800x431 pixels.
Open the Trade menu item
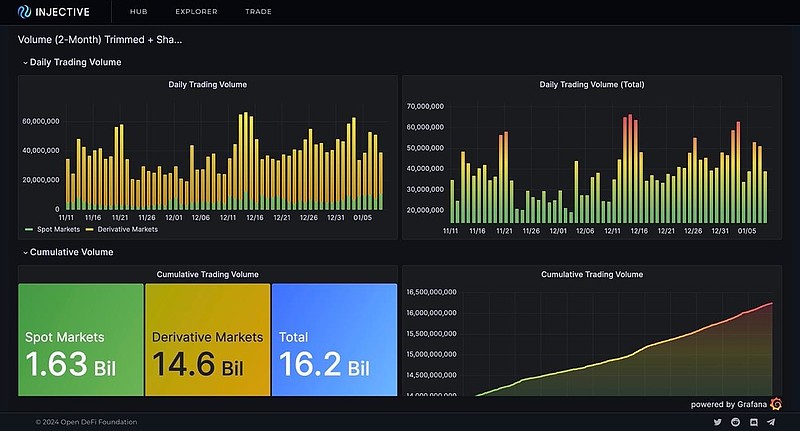pyautogui.click(x=258, y=12)
